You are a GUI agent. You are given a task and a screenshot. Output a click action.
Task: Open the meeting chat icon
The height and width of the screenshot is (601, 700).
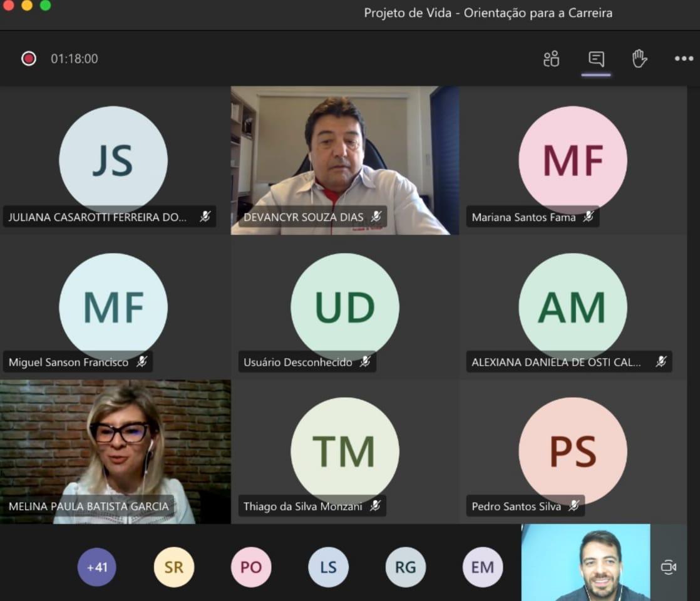(x=596, y=59)
